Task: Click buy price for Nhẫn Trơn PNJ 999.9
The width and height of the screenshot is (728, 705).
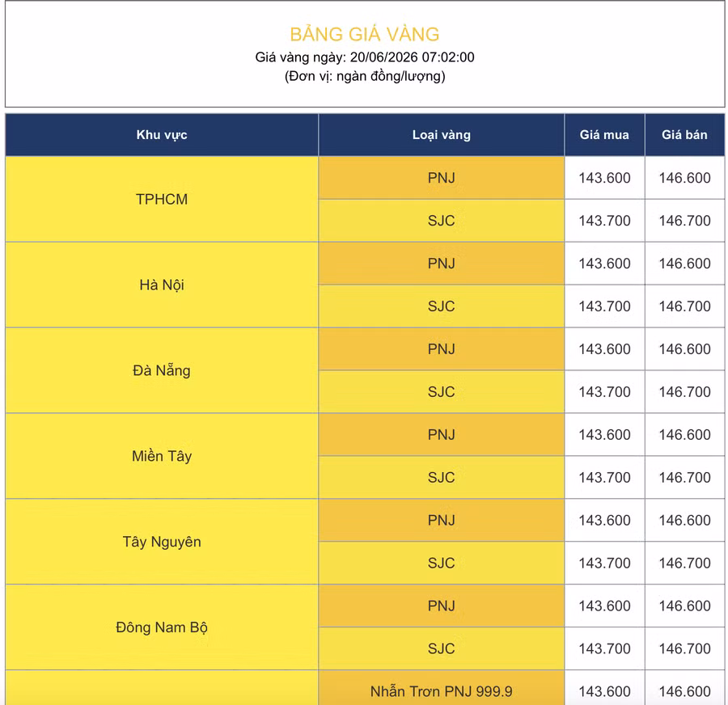Action: (x=604, y=688)
